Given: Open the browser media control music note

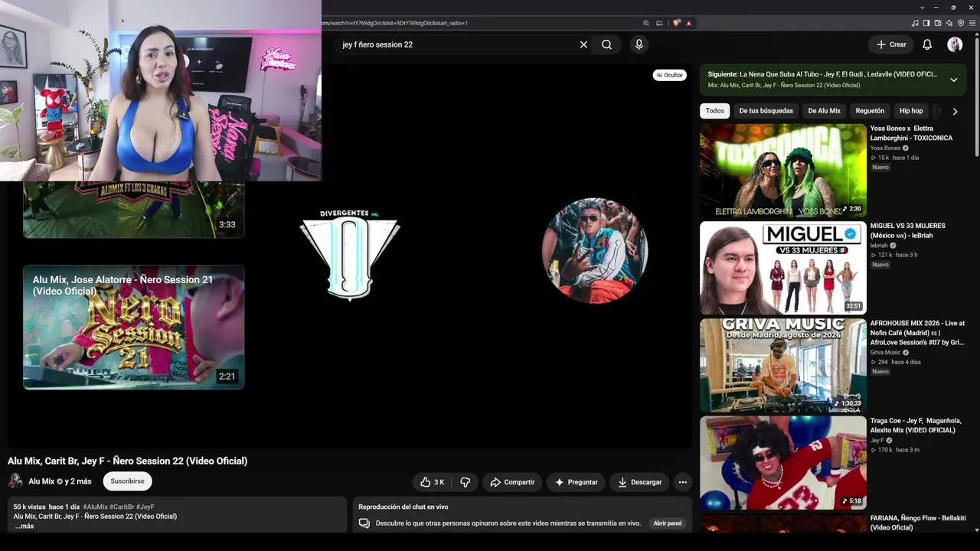Looking at the screenshot, I should (x=915, y=23).
